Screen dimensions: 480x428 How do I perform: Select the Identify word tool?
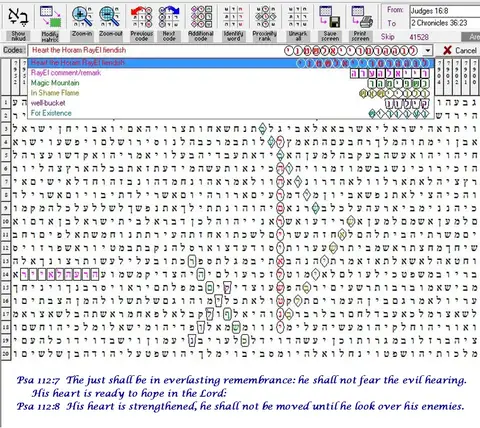pos(233,17)
